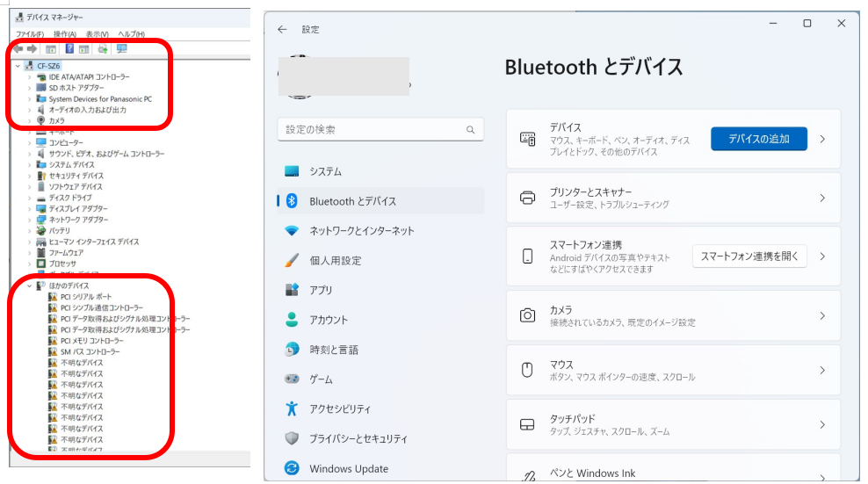Select the コンピューター category
The height and width of the screenshot is (484, 868).
click(x=66, y=143)
